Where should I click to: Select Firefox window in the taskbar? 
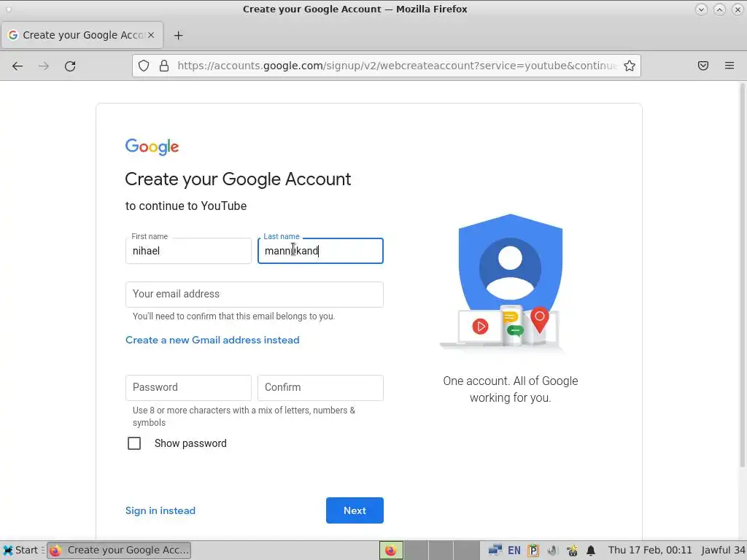(119, 551)
